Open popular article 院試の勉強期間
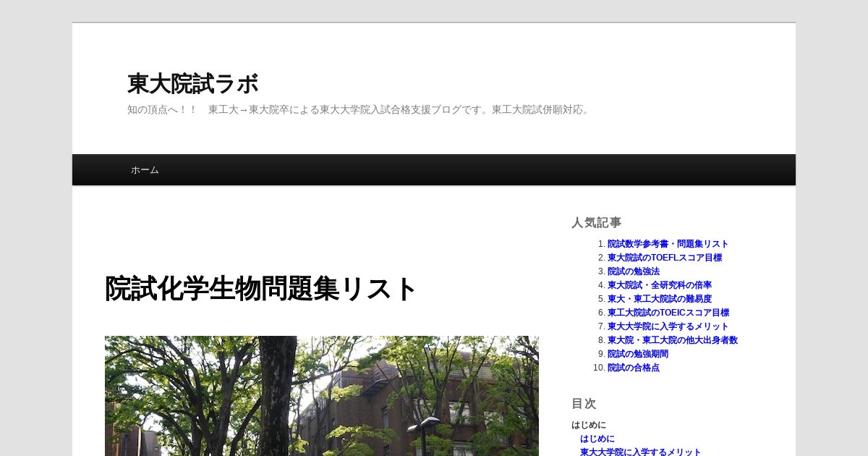This screenshot has width=868, height=456. pos(638,354)
